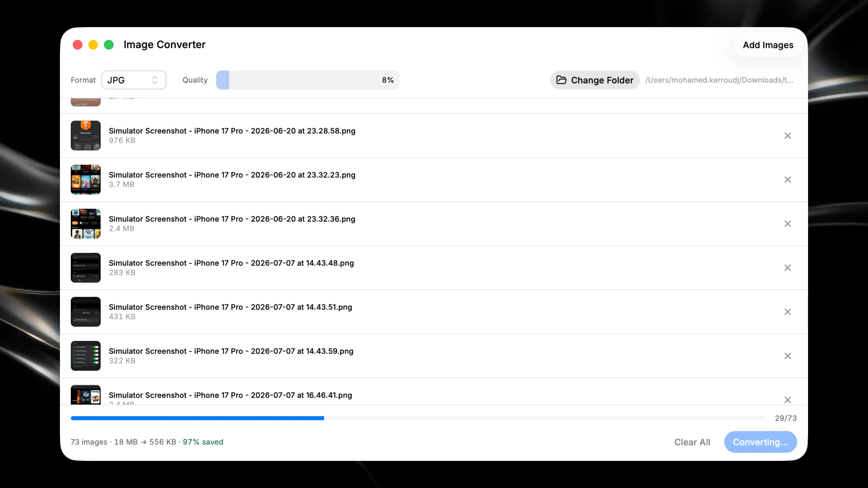Click the 976 KB file size
868x488 pixels.
[122, 140]
